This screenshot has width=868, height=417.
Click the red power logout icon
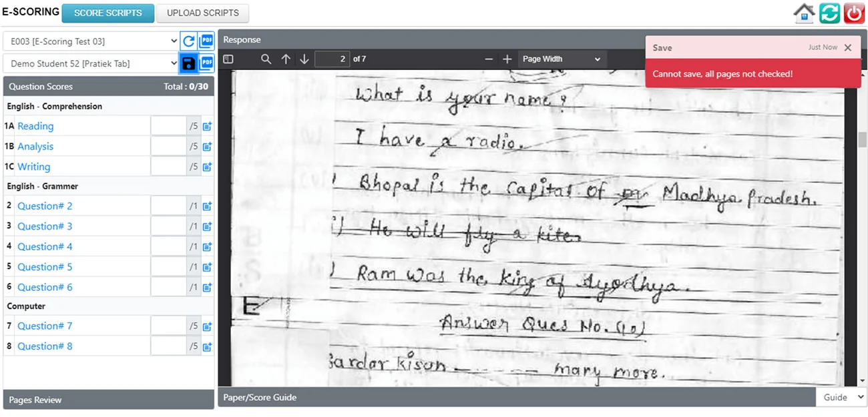[854, 13]
